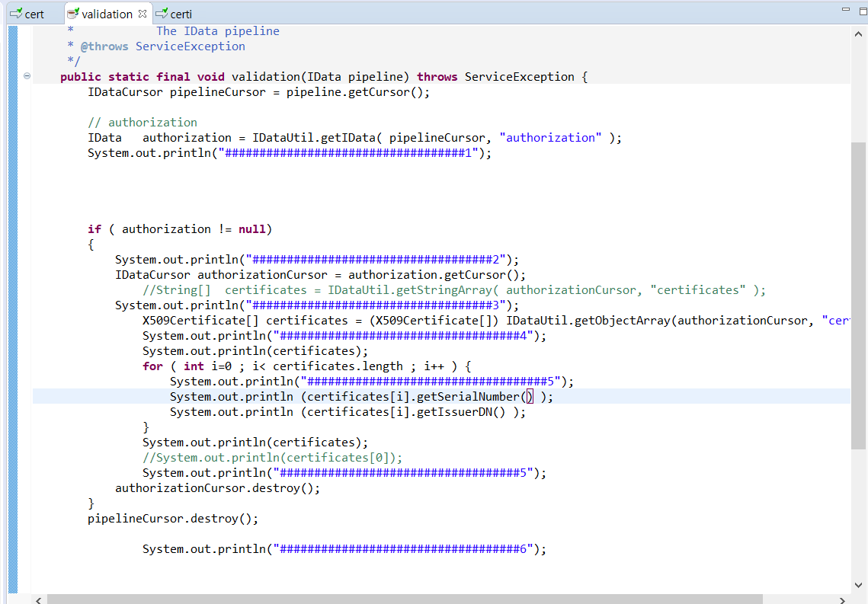Collapse the validation method fold marker
This screenshot has width=868, height=604.
pos(27,76)
